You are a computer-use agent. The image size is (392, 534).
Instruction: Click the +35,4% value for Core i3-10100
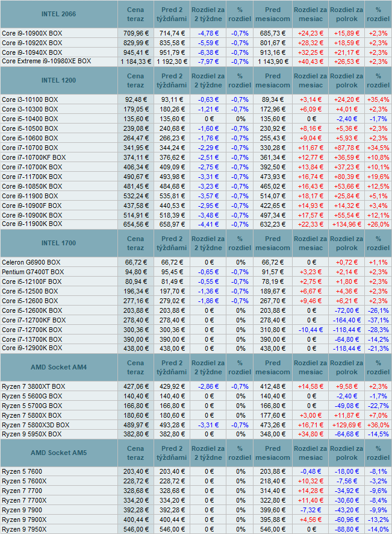tap(378, 100)
